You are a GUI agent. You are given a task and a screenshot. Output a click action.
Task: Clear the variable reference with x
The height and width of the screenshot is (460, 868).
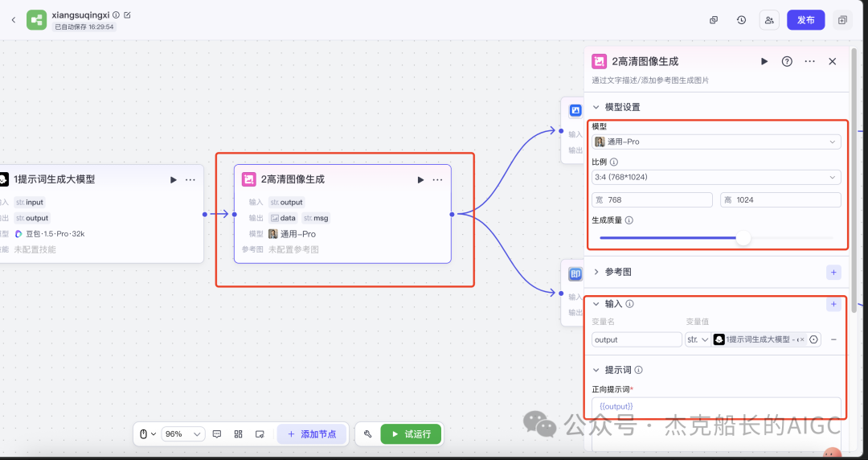tap(801, 339)
